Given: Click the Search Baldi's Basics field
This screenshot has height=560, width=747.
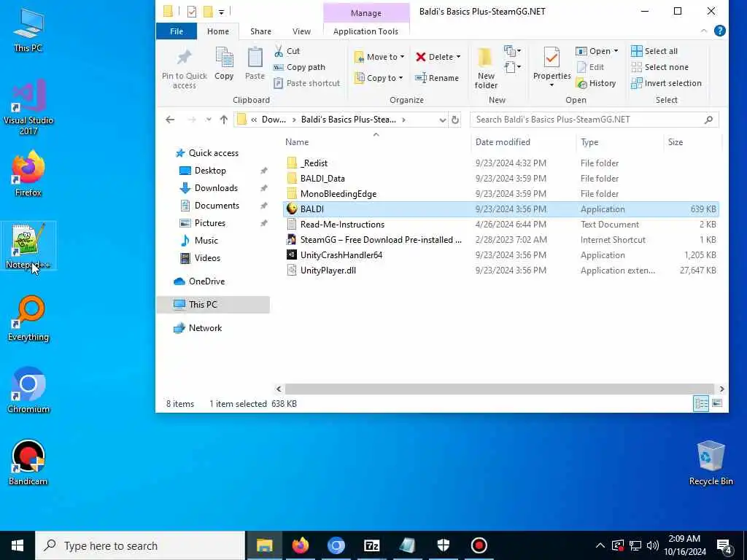Looking at the screenshot, I should (594, 120).
